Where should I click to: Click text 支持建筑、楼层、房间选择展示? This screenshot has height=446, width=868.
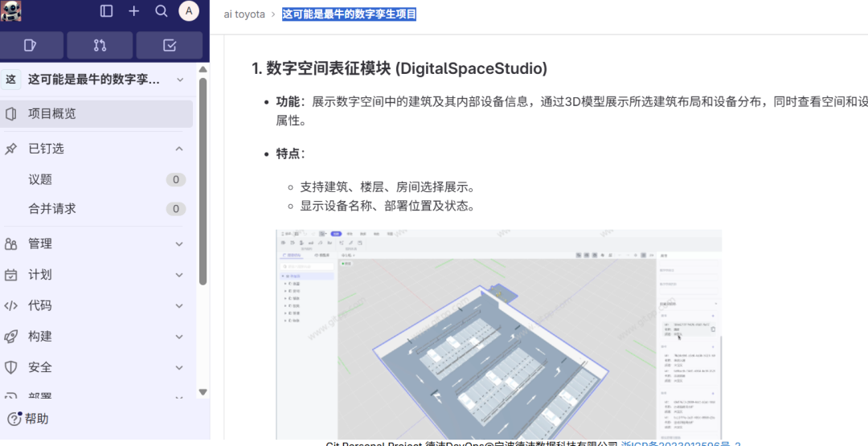tap(387, 187)
